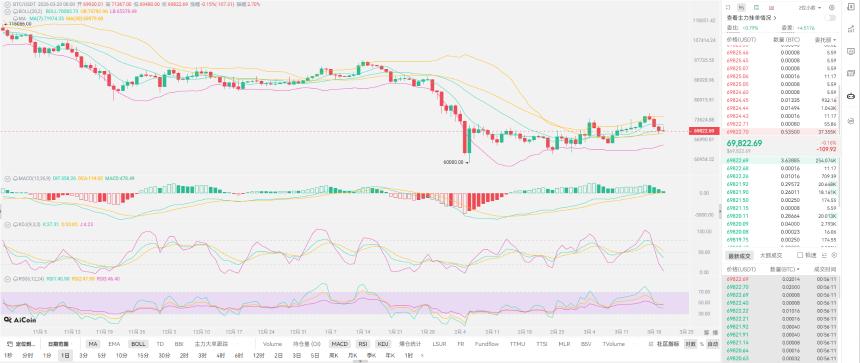Select the highlighted order book view icon
This screenshot has width=860, height=363.
coord(742,8)
